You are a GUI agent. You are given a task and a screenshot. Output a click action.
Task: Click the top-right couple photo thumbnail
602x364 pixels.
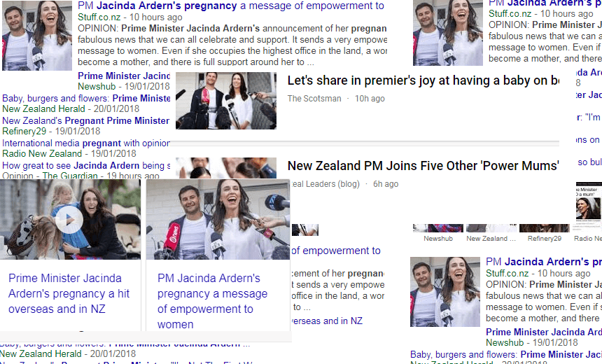[x=448, y=34]
